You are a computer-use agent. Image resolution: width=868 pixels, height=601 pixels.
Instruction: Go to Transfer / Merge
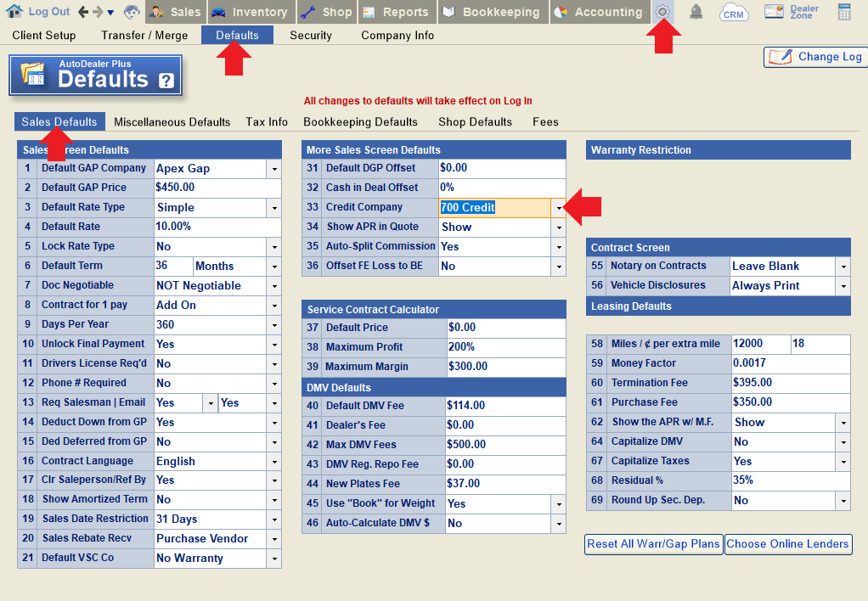144,36
